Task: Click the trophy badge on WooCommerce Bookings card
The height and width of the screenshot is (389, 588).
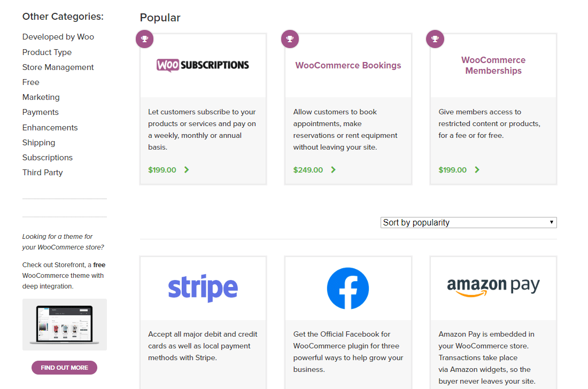Action: click(x=290, y=38)
